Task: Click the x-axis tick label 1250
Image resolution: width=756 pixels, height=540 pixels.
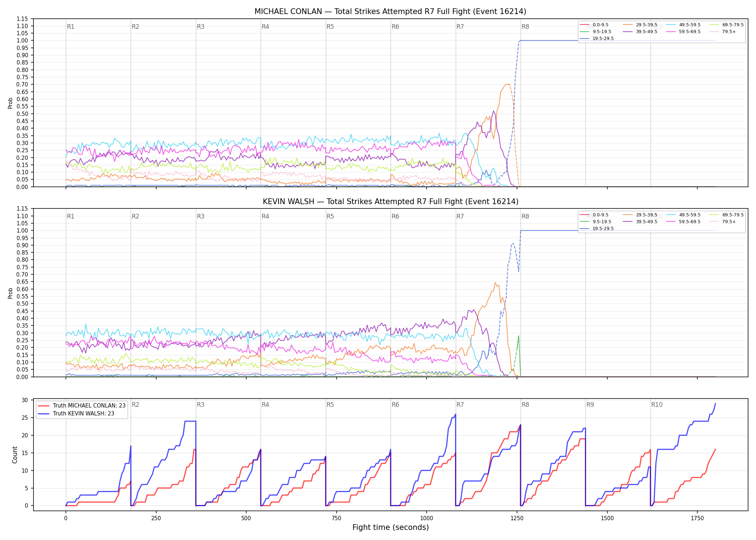Action: (517, 518)
